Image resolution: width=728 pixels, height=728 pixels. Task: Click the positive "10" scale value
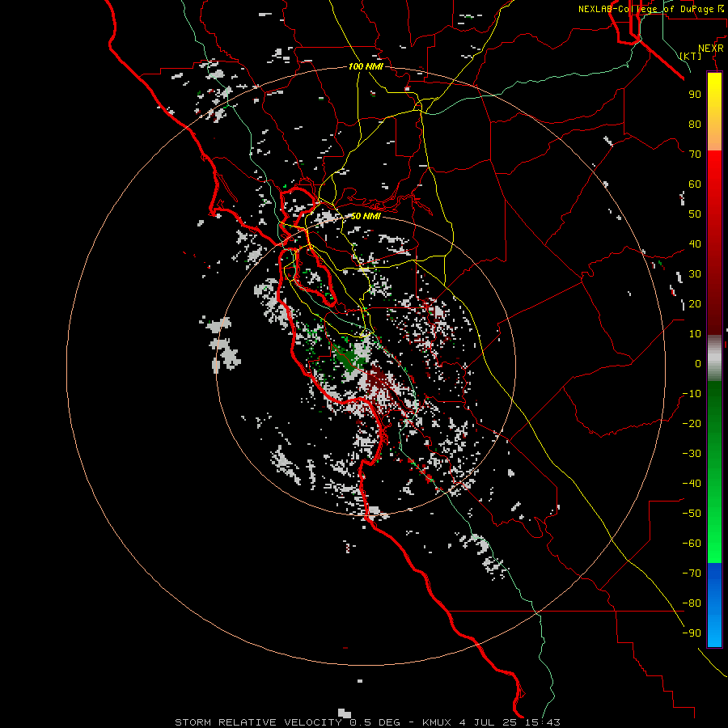pyautogui.click(x=695, y=334)
